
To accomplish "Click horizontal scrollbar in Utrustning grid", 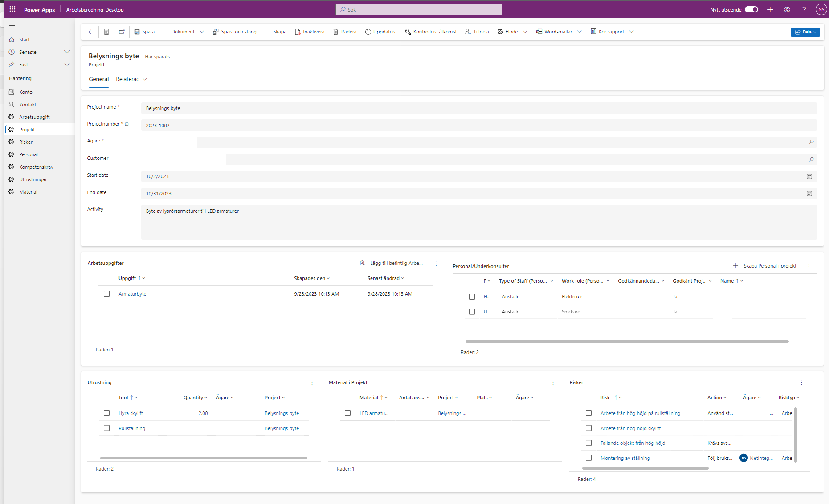I will pos(204,458).
